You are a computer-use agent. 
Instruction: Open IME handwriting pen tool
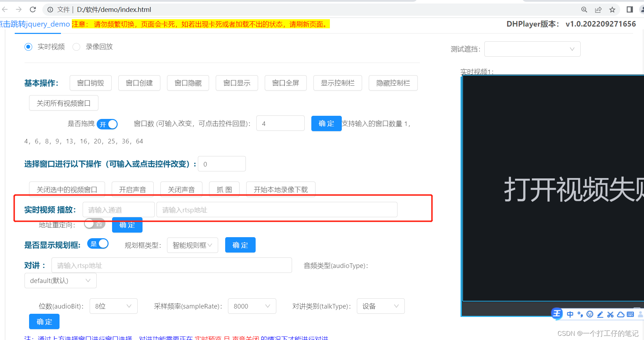pyautogui.click(x=600, y=314)
